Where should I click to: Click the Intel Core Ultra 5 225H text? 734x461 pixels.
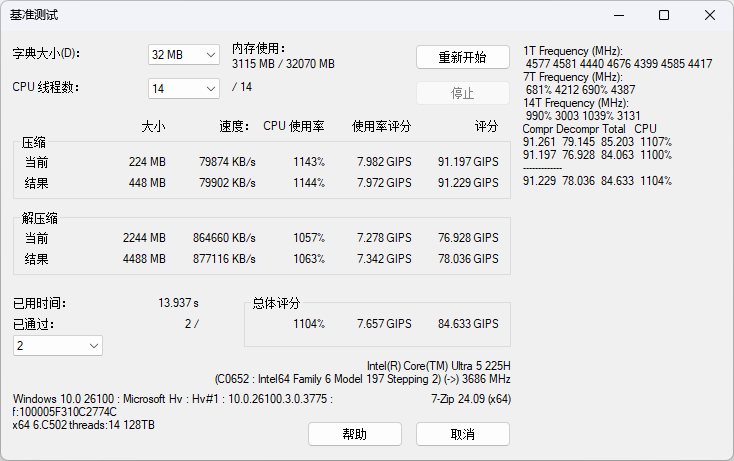(x=438, y=366)
